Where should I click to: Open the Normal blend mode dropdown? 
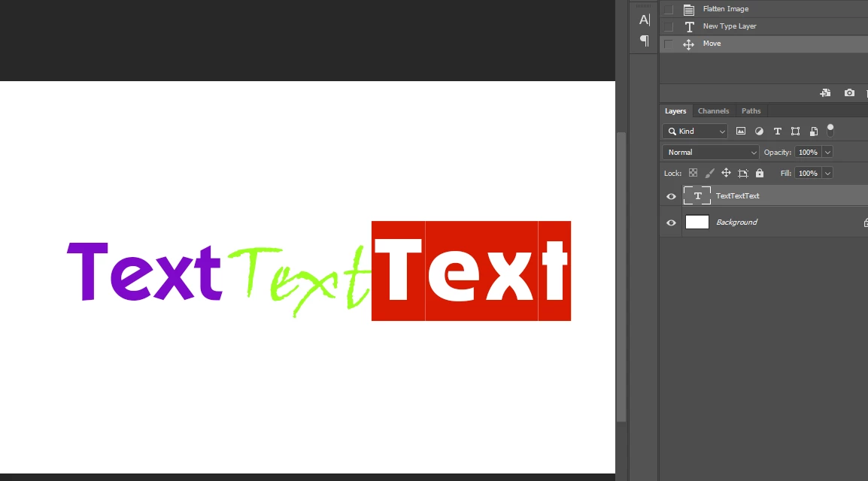click(710, 152)
